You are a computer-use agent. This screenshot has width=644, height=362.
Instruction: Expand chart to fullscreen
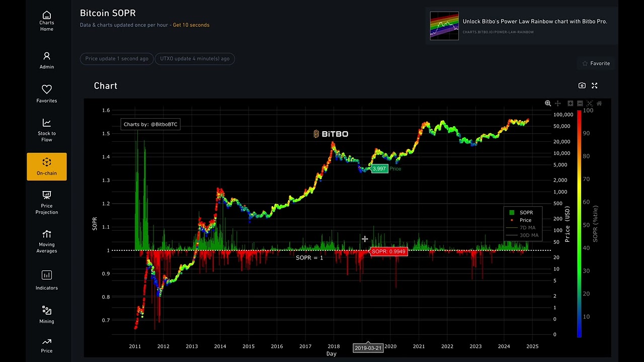coord(594,85)
